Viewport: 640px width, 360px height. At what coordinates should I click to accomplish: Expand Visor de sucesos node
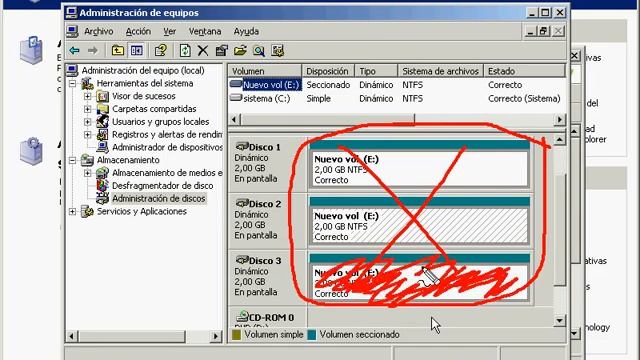(87, 96)
